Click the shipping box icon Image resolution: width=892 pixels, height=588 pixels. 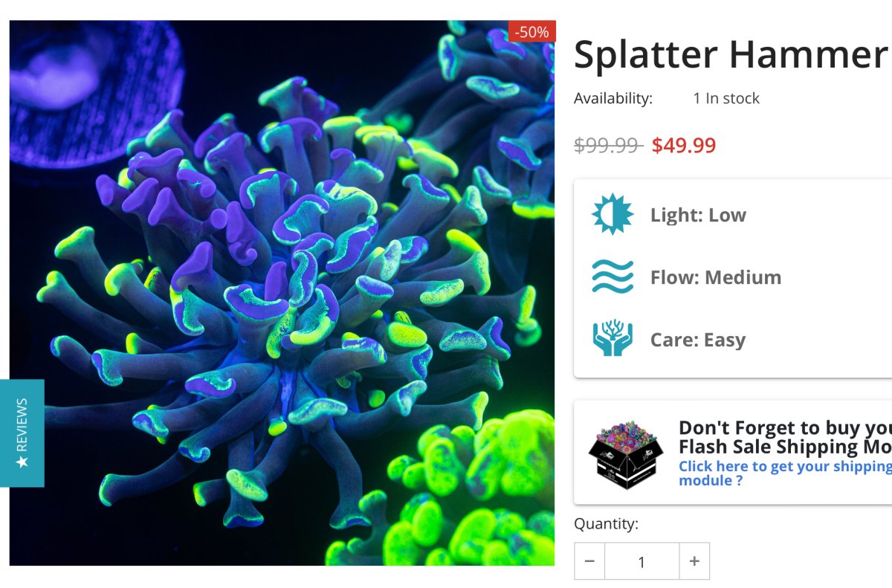tap(626, 453)
